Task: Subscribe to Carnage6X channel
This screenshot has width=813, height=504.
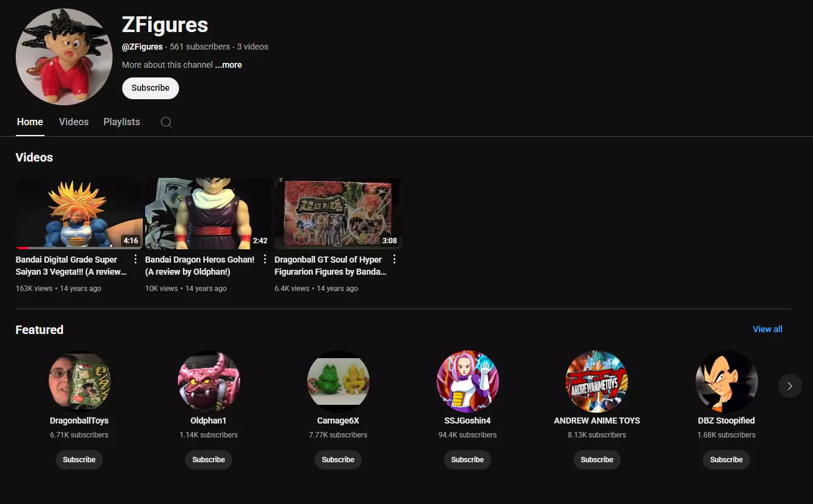Action: (x=338, y=460)
